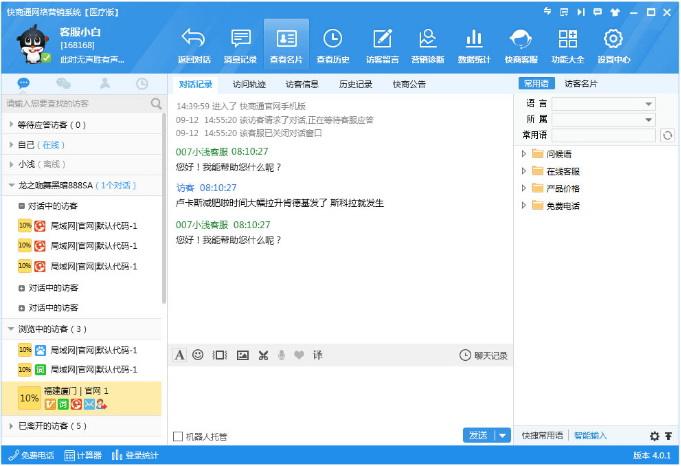Image resolution: width=681 pixels, height=466 pixels.
Task: Click the 数据统计 bar chart icon
Action: (475, 40)
